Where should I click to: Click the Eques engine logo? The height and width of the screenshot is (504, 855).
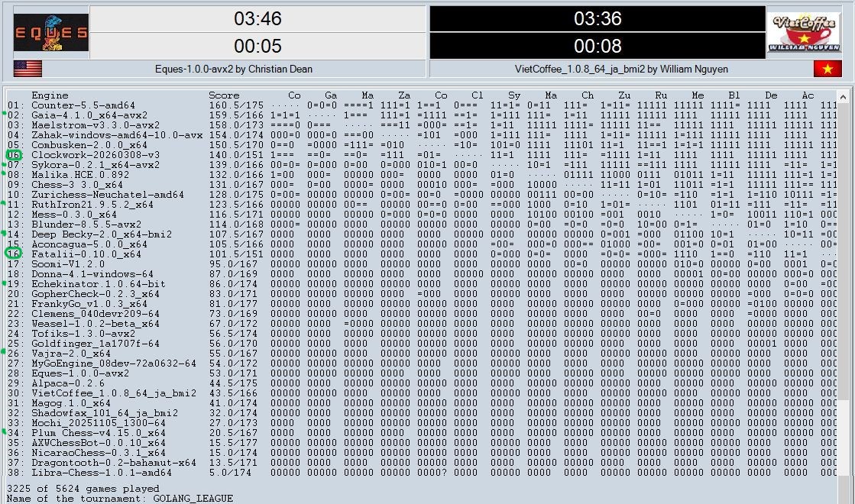pyautogui.click(x=50, y=33)
